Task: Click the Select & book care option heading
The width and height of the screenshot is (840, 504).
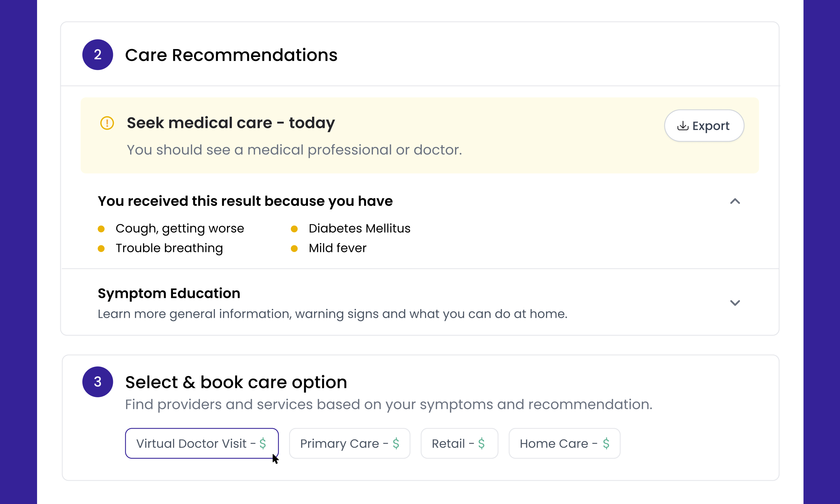Action: (236, 382)
